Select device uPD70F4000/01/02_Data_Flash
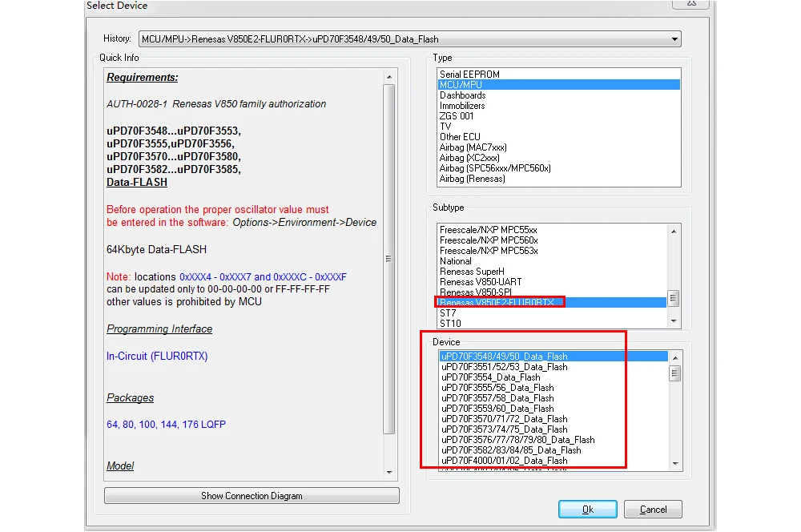The height and width of the screenshot is (532, 801). click(x=553, y=461)
